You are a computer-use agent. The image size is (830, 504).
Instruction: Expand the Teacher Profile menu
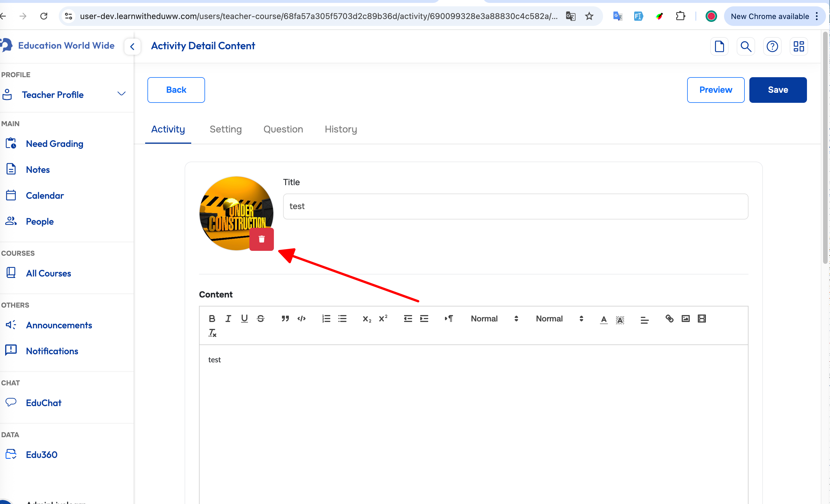pos(121,94)
